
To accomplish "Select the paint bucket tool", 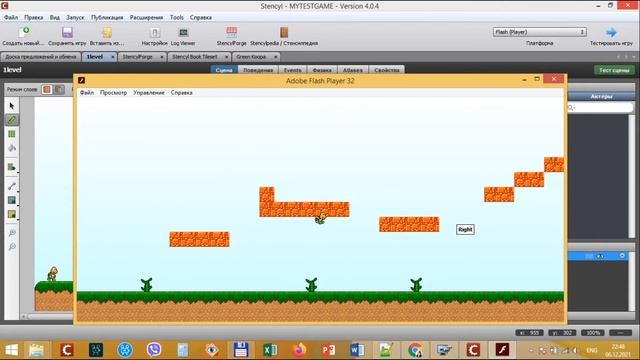I will click(12, 148).
